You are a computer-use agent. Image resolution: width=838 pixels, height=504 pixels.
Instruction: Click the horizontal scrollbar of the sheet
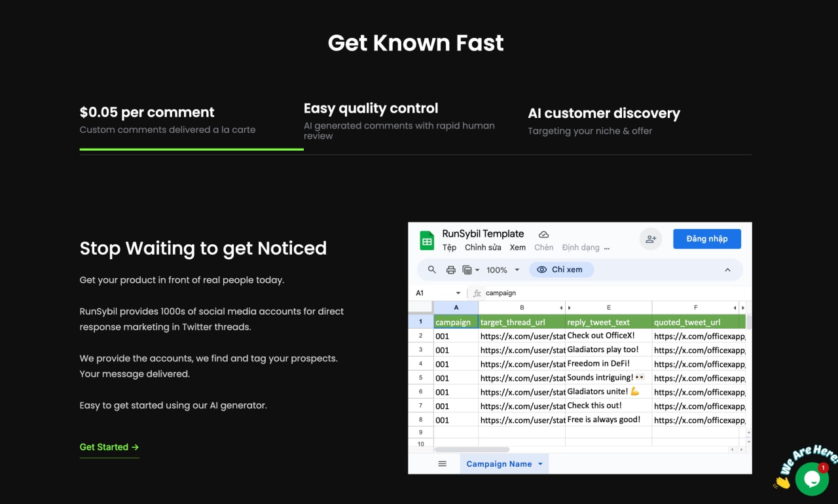click(471, 450)
